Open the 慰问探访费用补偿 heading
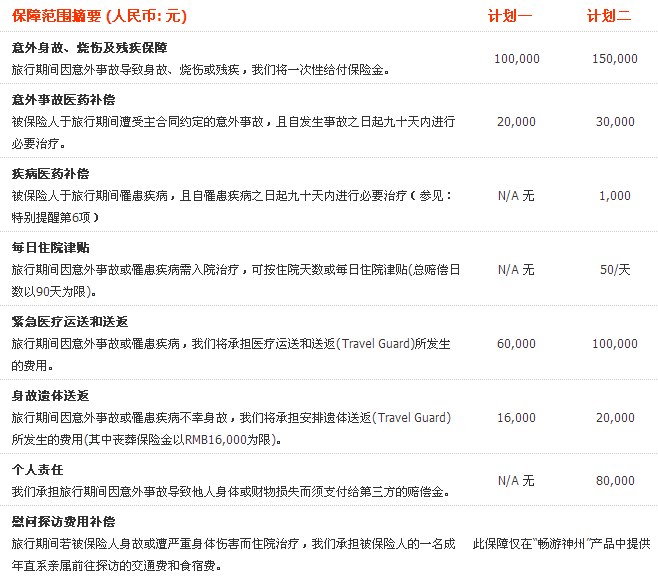This screenshot has width=658, height=579. (64, 522)
